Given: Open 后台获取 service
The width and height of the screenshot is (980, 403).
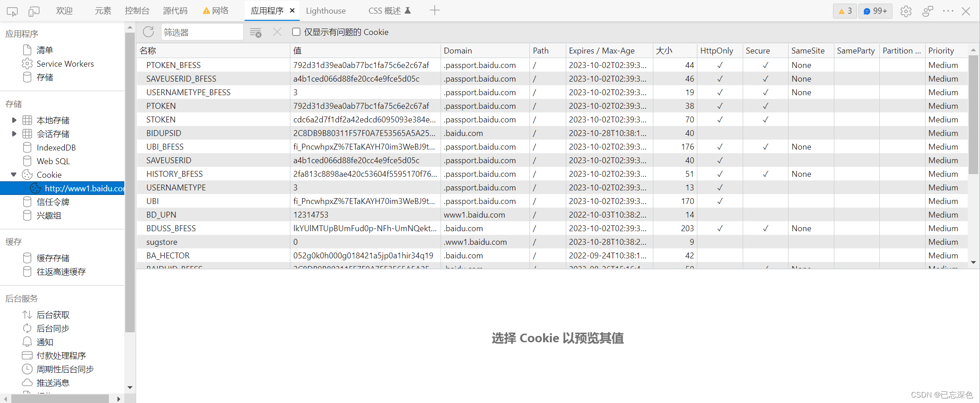Looking at the screenshot, I should pos(53,315).
